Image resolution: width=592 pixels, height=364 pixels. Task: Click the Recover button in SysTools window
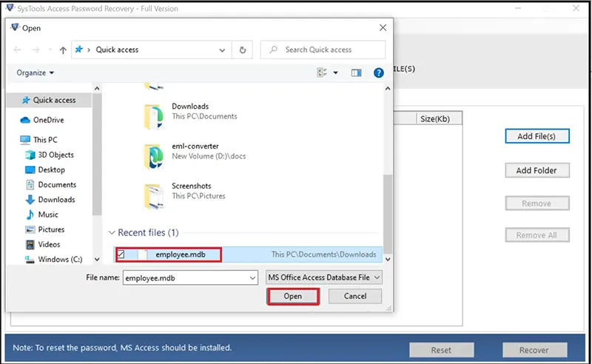point(534,350)
